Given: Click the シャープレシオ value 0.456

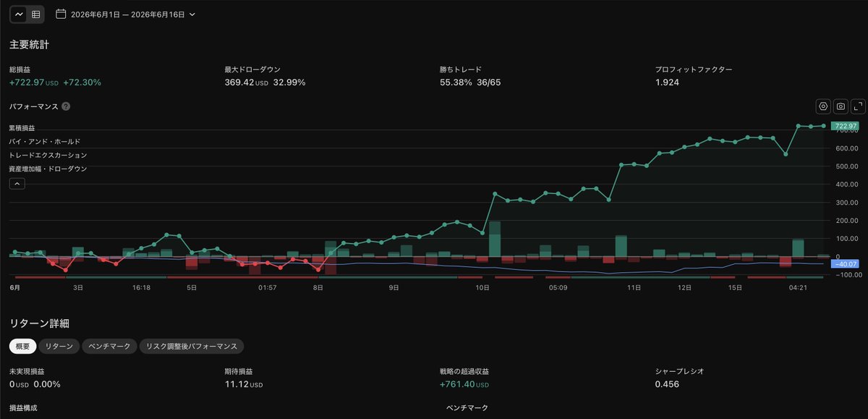Looking at the screenshot, I should pos(667,384).
